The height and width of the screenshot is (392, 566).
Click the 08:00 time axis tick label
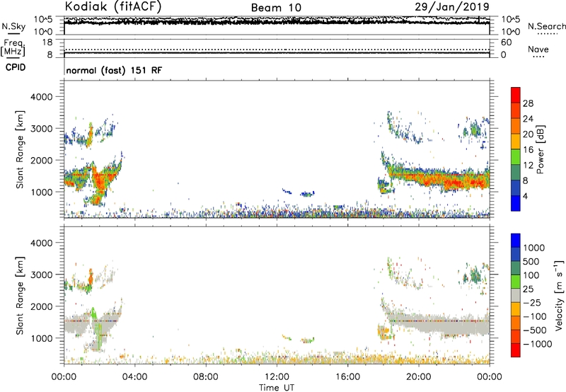click(x=206, y=377)
